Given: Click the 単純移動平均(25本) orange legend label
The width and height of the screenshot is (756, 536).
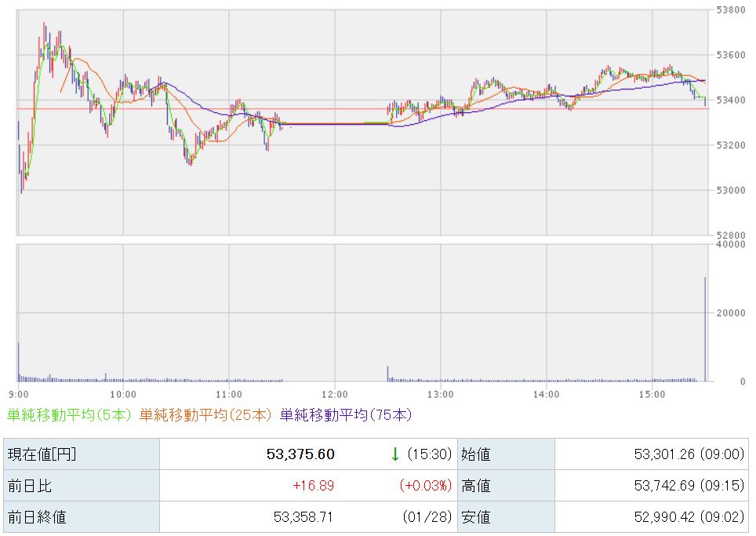Looking at the screenshot, I should click(x=206, y=415).
